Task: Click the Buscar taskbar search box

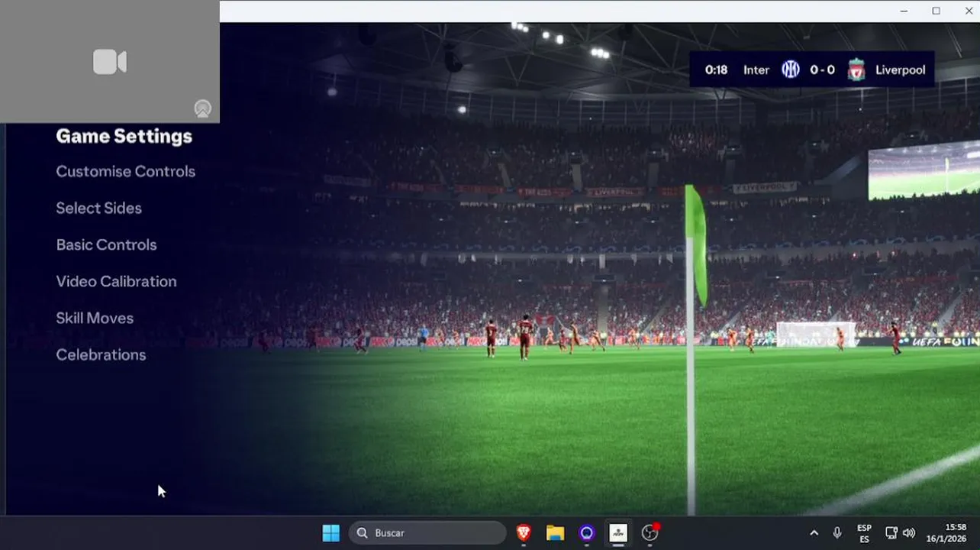Action: coord(427,532)
